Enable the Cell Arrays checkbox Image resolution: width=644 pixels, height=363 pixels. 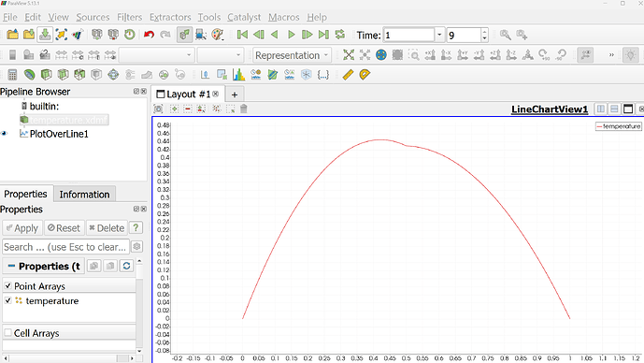(x=7, y=332)
